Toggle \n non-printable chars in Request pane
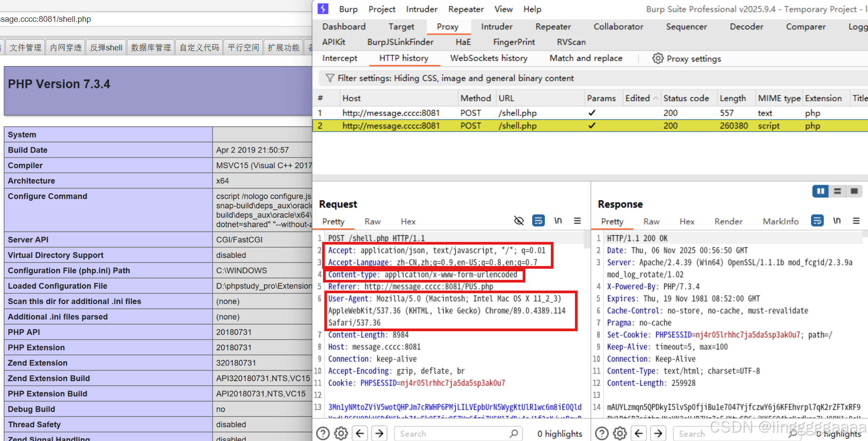The width and height of the screenshot is (868, 441). pyautogui.click(x=558, y=220)
